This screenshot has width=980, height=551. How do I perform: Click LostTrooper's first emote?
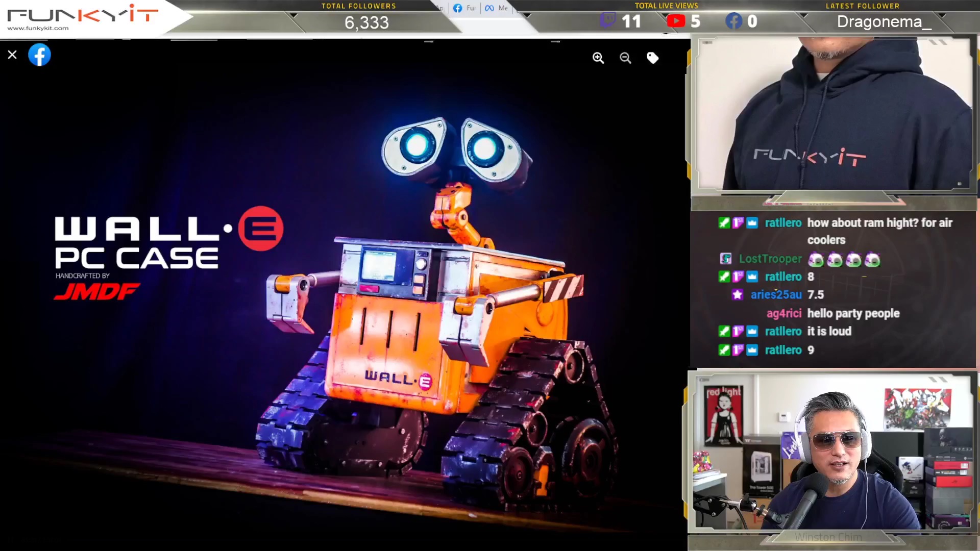816,260
